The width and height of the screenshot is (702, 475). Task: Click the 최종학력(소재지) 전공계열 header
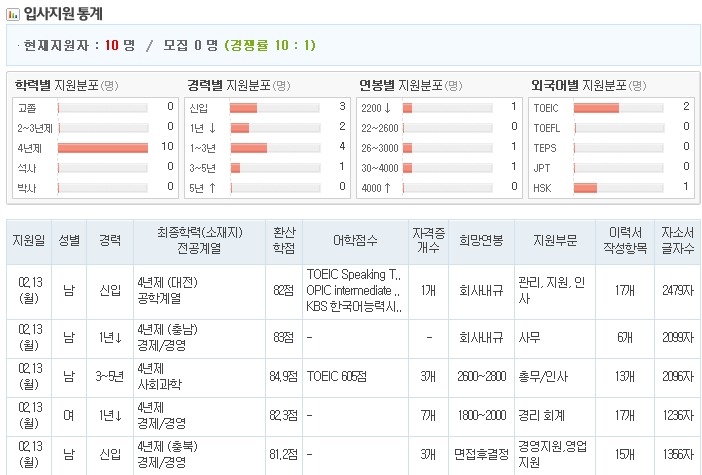click(199, 240)
